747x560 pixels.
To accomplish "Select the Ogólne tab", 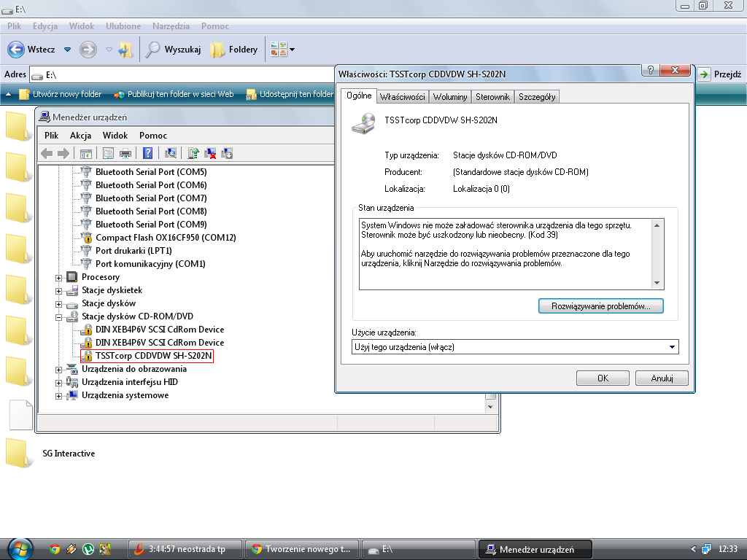I will [359, 96].
